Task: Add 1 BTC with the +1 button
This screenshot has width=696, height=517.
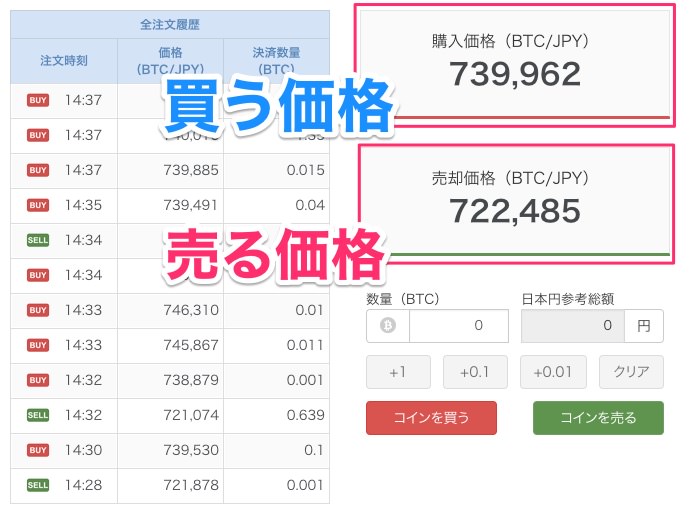Action: [x=398, y=372]
